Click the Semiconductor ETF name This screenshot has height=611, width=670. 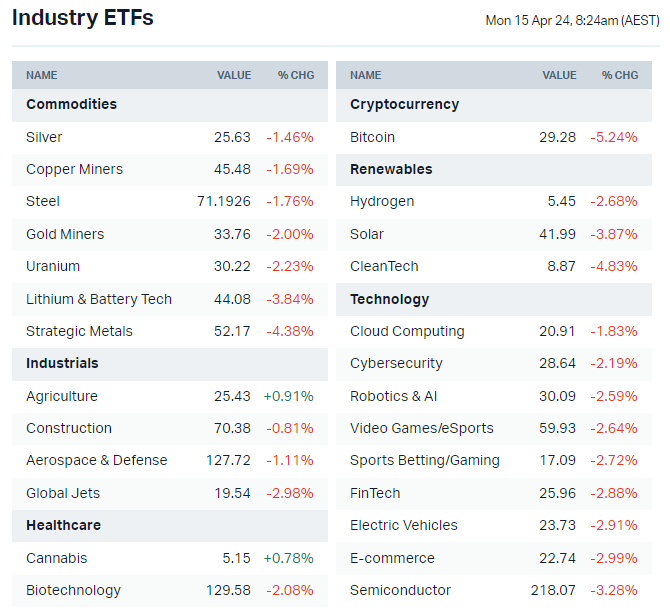tap(400, 590)
